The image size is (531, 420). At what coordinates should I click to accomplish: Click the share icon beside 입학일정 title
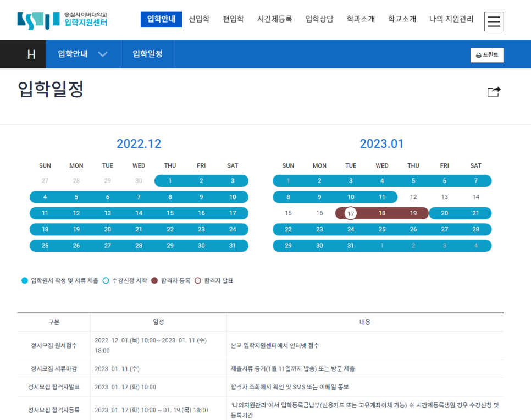click(494, 91)
